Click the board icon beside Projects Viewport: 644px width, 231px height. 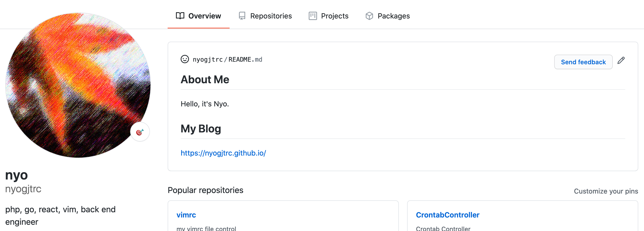[x=313, y=16]
